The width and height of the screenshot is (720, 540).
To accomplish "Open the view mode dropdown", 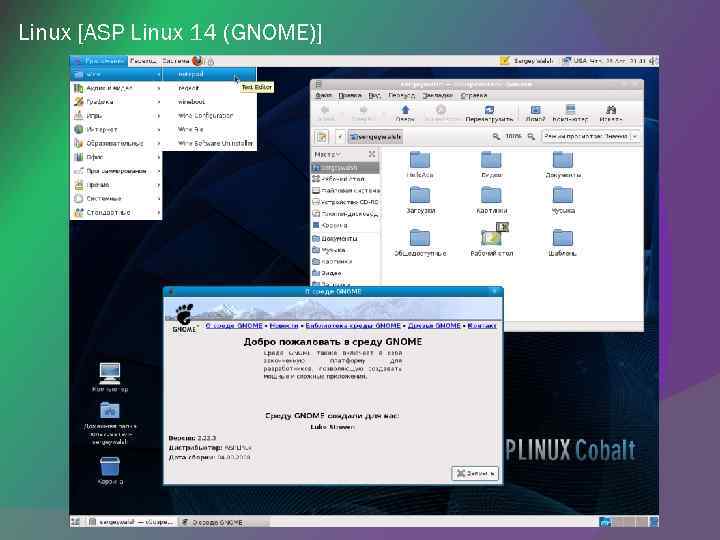I will coord(591,136).
